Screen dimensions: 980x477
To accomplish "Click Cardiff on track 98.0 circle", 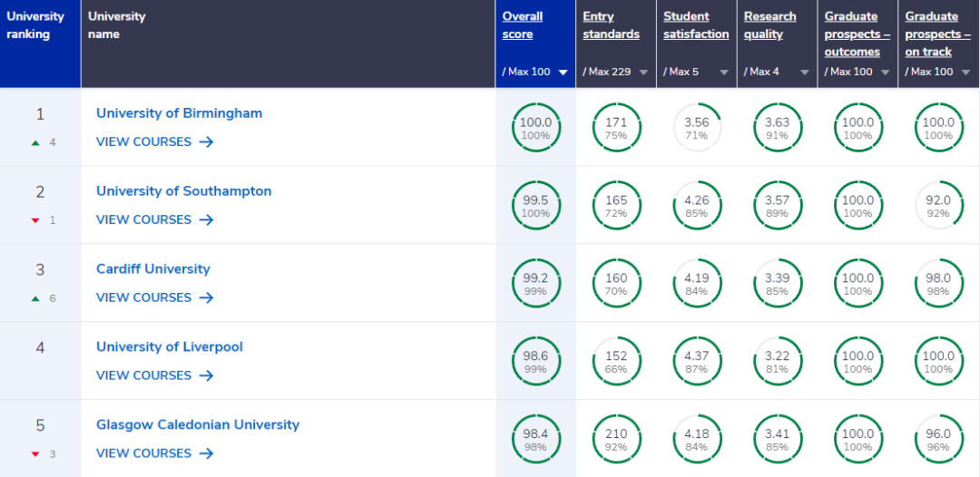I will 939,284.
